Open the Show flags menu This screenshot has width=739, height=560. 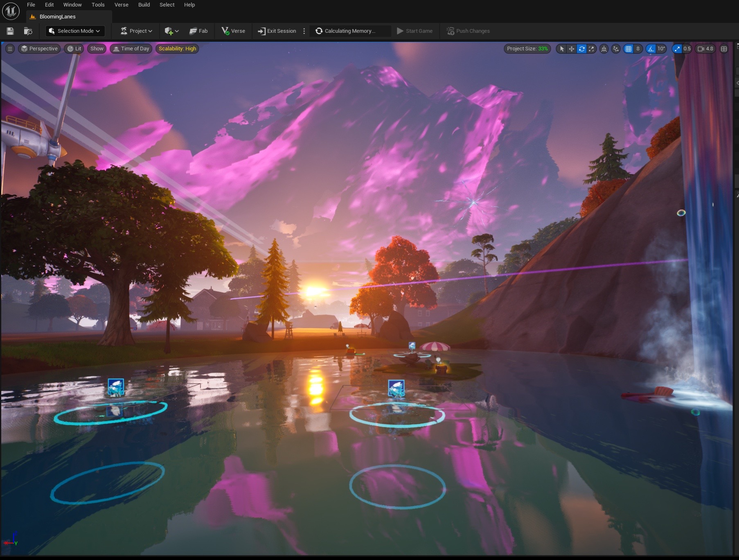point(97,49)
